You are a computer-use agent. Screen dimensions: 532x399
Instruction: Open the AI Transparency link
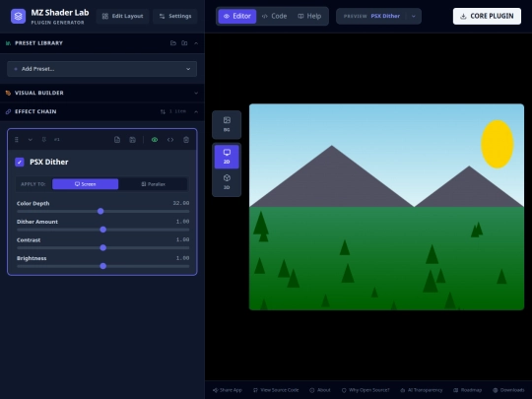421,390
